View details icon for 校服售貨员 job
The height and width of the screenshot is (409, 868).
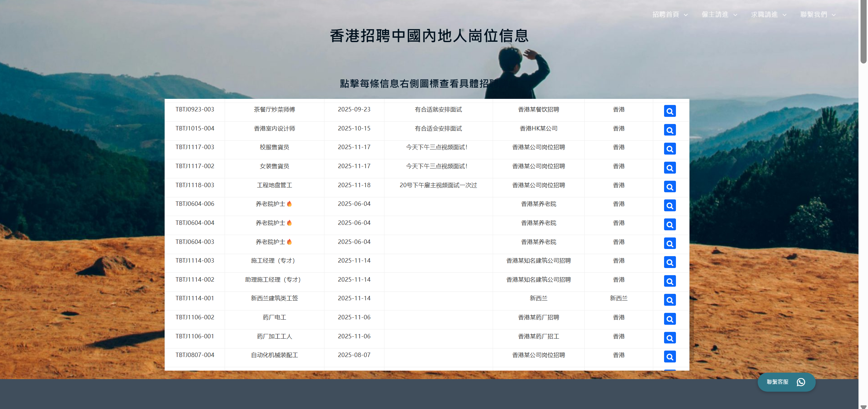[669, 149]
